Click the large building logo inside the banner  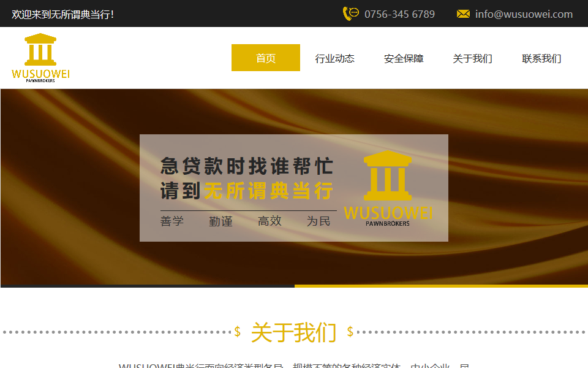click(388, 187)
